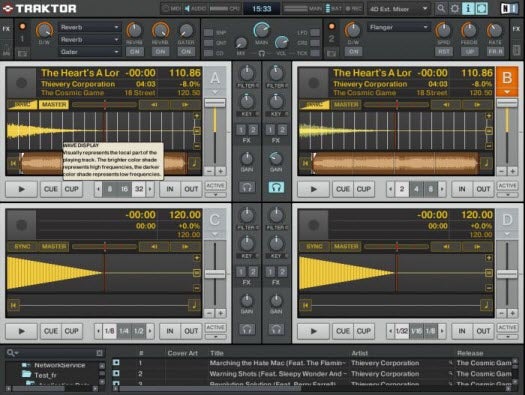The height and width of the screenshot is (395, 525).
Task: Toggle MASTER on Deck A
Action: [54, 105]
